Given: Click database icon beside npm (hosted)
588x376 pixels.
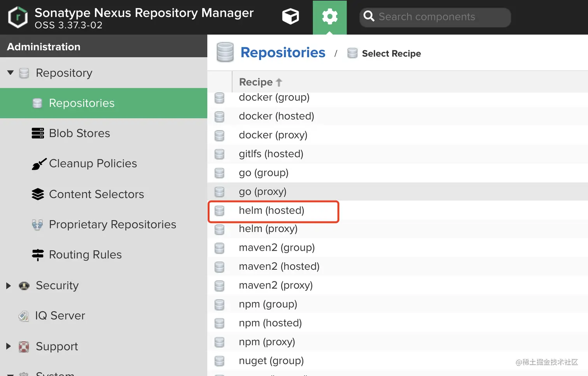Looking at the screenshot, I should click(219, 323).
